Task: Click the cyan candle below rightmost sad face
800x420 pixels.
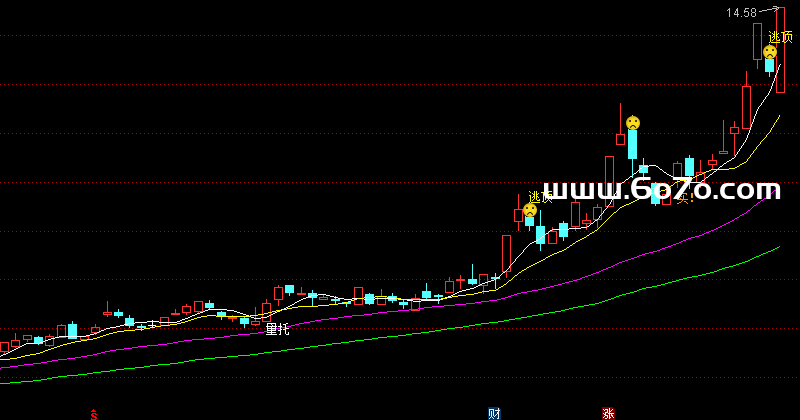Action: pos(769,66)
